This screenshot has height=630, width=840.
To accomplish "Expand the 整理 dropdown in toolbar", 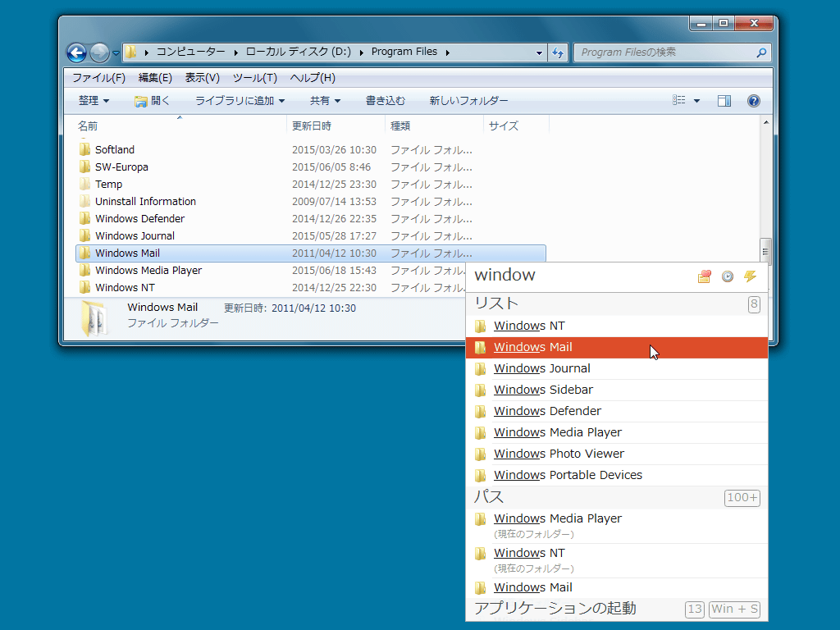I will [x=94, y=101].
